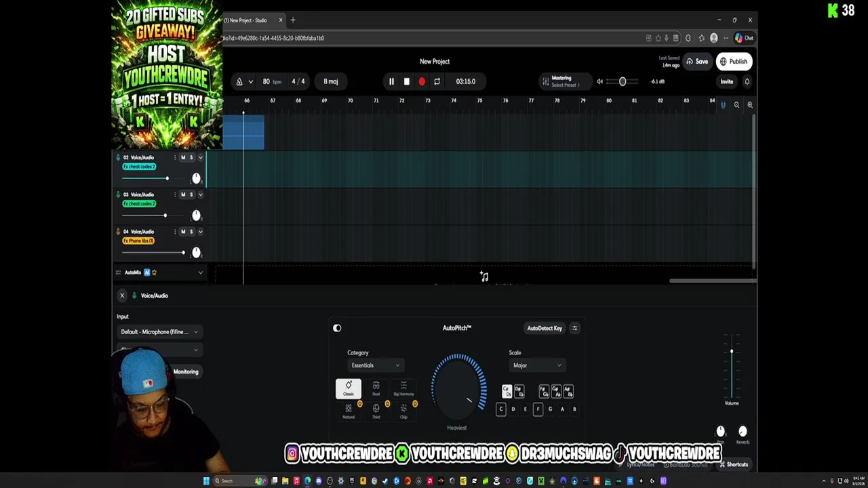The width and height of the screenshot is (868, 488).
Task: Toggle the AutoPitch power switch
Action: pyautogui.click(x=337, y=328)
